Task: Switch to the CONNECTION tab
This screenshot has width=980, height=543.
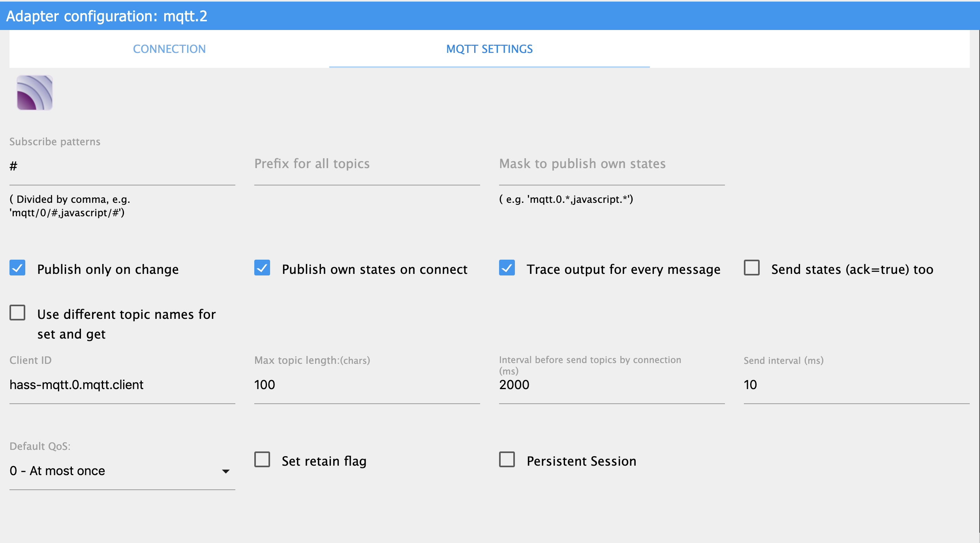Action: pos(169,49)
